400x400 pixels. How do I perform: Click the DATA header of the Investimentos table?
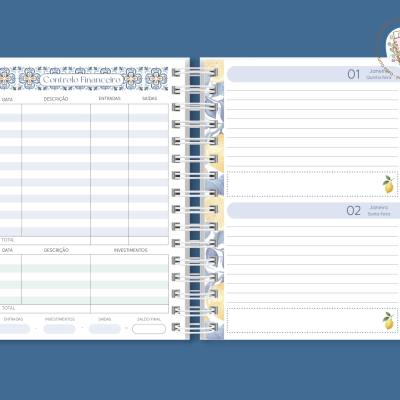tap(7, 250)
